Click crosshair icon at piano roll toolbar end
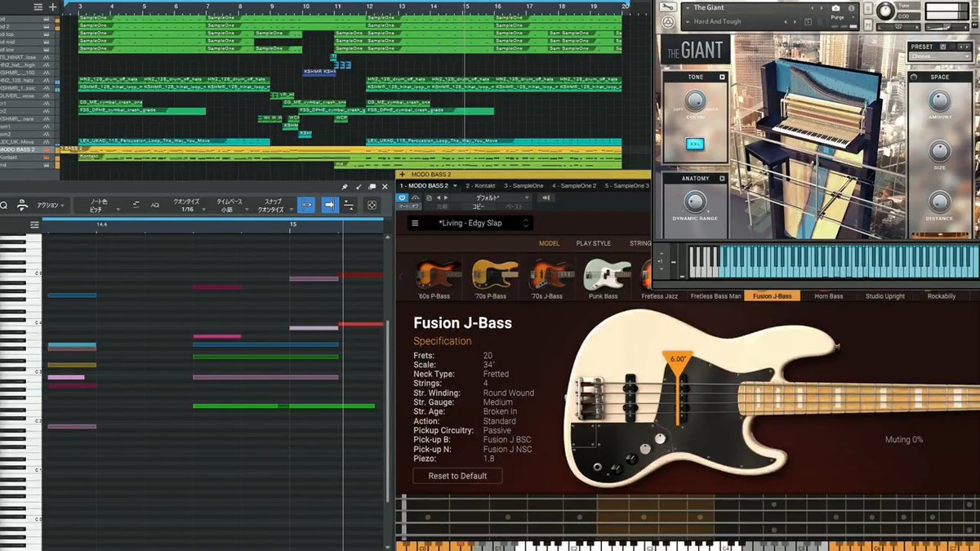Screen dimensions: 980x551 [372, 205]
